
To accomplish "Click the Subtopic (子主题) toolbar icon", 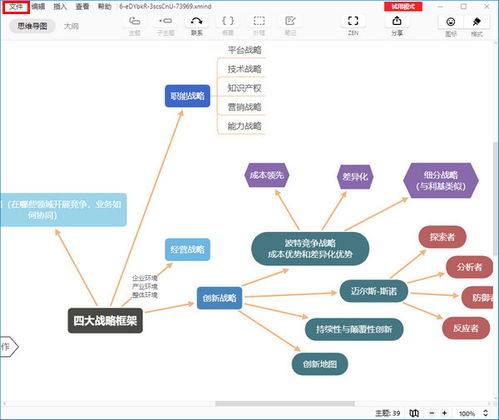I will 165,21.
